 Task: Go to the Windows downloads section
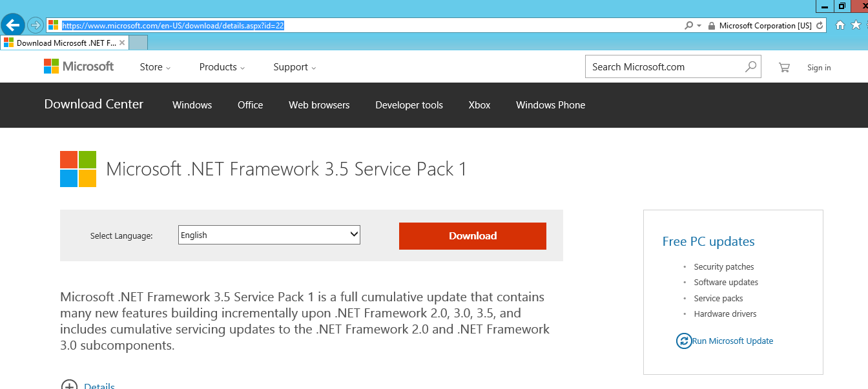192,105
